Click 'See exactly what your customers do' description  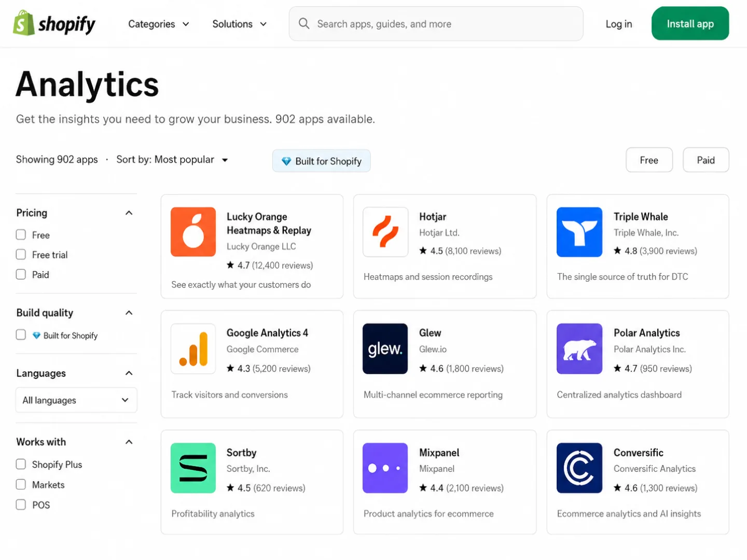tap(241, 285)
